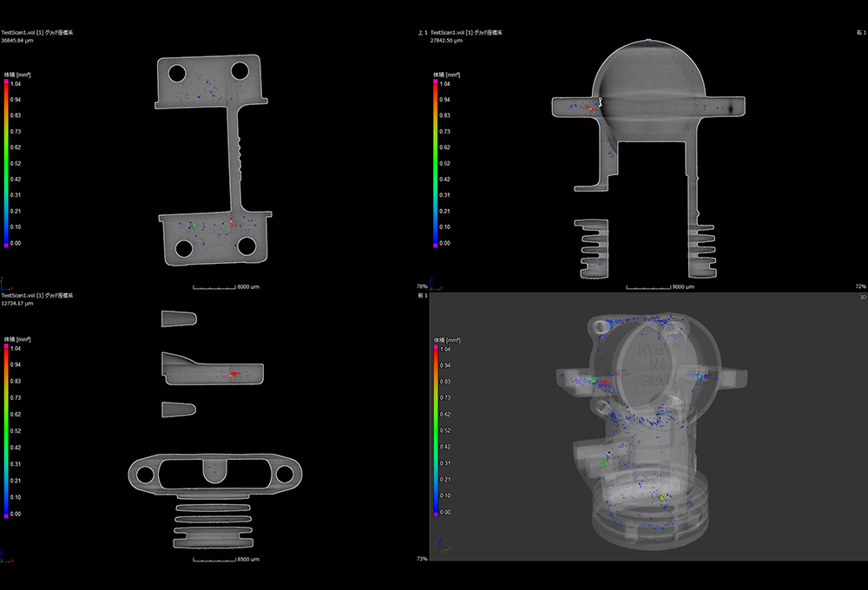The height and width of the screenshot is (590, 868).
Task: Click the 1.04 legend maximum in the 3D view
Action: tap(445, 350)
